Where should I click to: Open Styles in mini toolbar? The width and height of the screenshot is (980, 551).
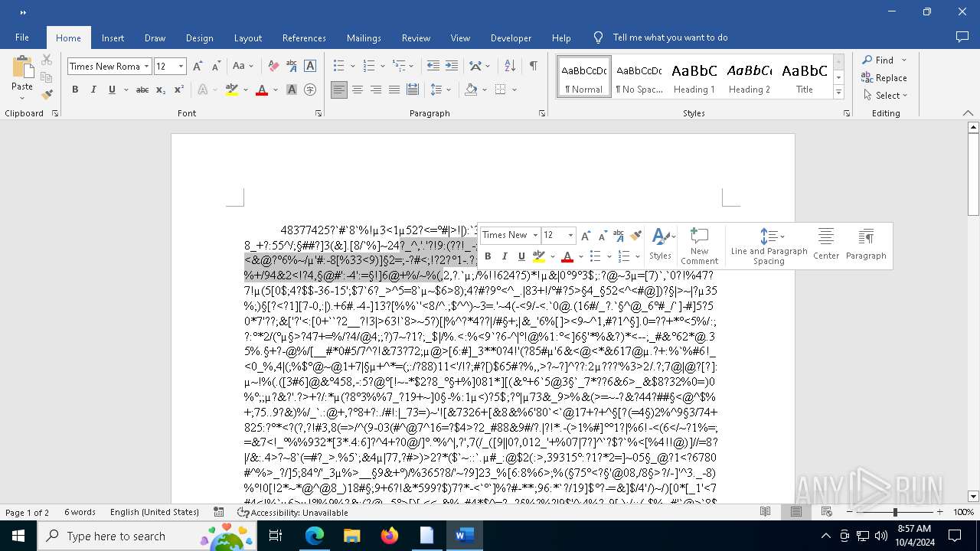(661, 246)
